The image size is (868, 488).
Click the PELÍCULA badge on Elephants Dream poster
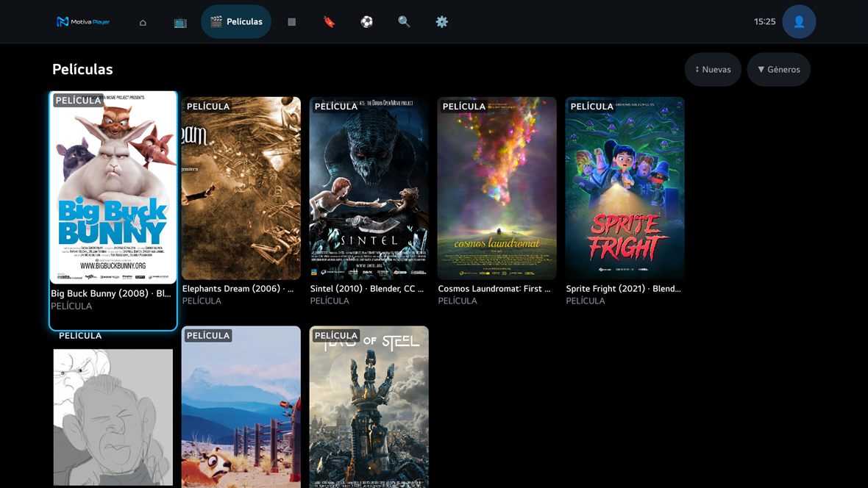click(208, 107)
